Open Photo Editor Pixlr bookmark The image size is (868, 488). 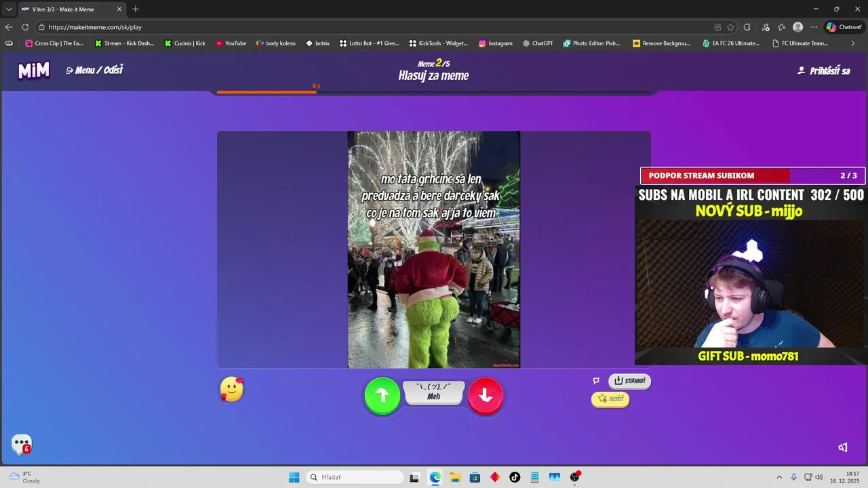point(592,43)
